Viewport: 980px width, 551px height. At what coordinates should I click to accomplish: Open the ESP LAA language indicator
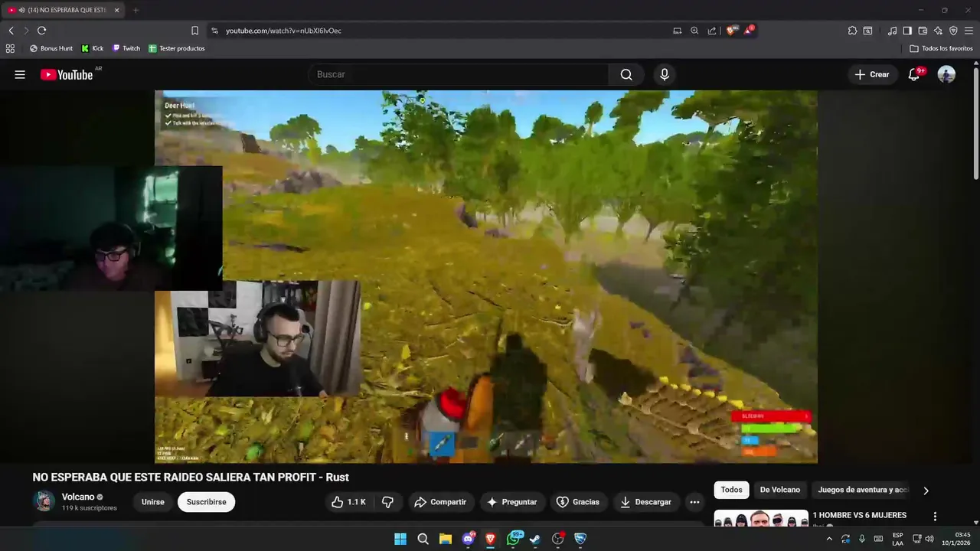(x=897, y=539)
